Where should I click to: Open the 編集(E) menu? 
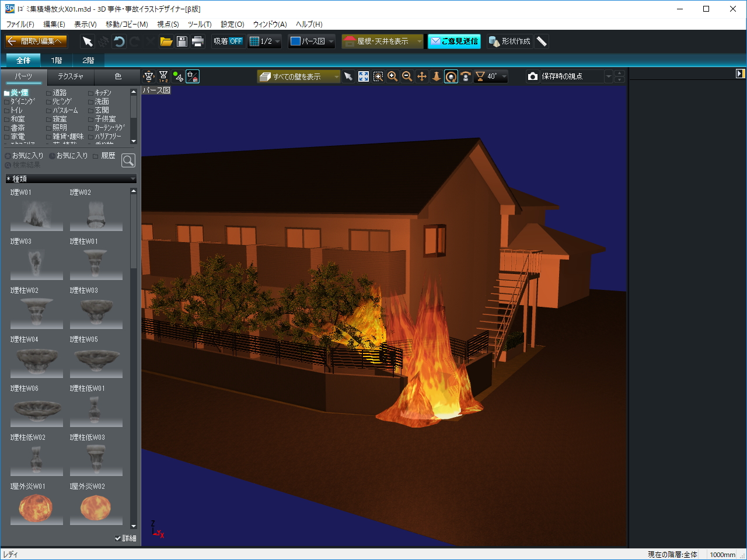(x=54, y=24)
